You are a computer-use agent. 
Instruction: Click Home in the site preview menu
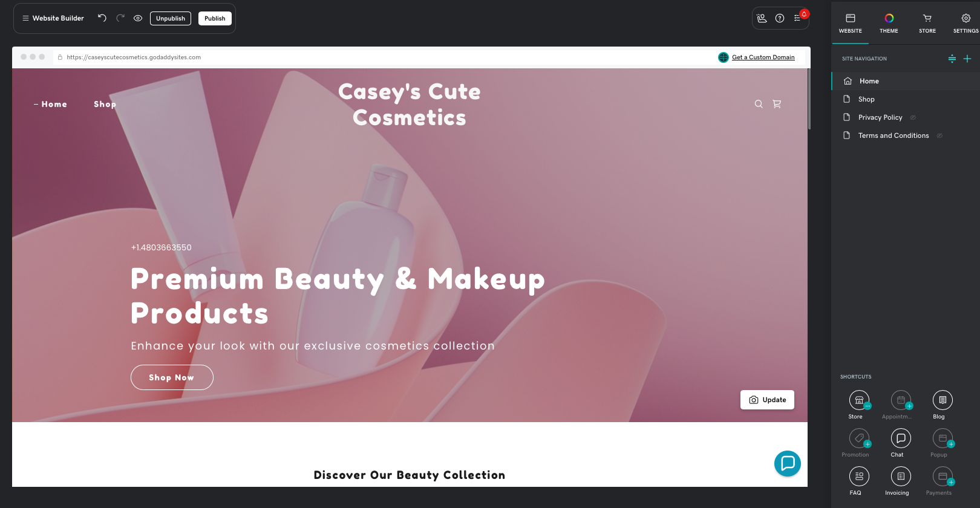[x=54, y=104]
